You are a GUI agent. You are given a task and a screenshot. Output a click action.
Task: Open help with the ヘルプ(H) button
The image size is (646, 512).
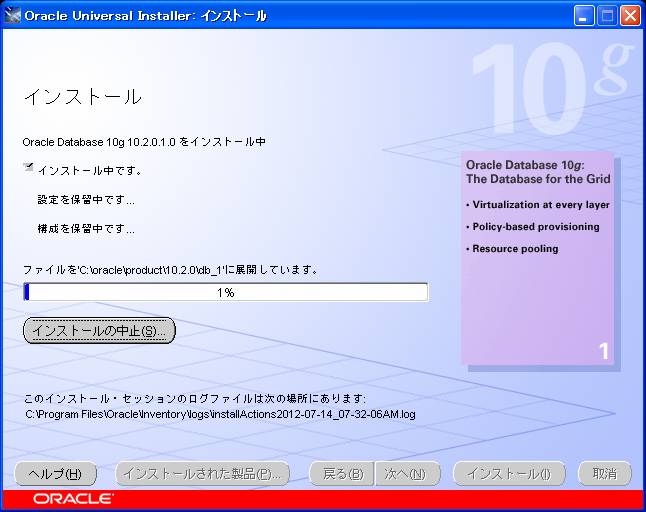click(x=55, y=474)
